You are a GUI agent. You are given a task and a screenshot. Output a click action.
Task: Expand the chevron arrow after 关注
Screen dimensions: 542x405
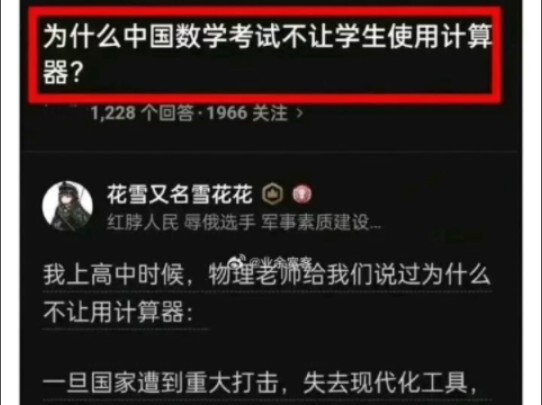pos(300,113)
